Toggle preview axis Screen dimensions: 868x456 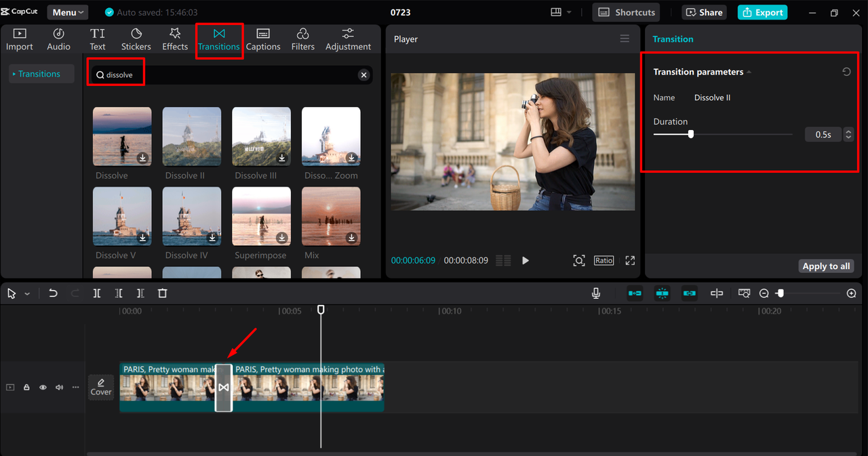point(717,293)
